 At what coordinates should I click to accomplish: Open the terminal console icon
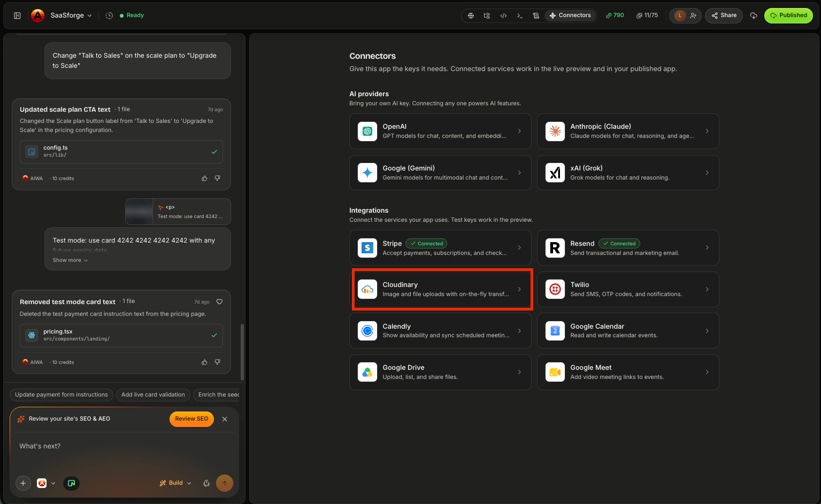(x=519, y=15)
